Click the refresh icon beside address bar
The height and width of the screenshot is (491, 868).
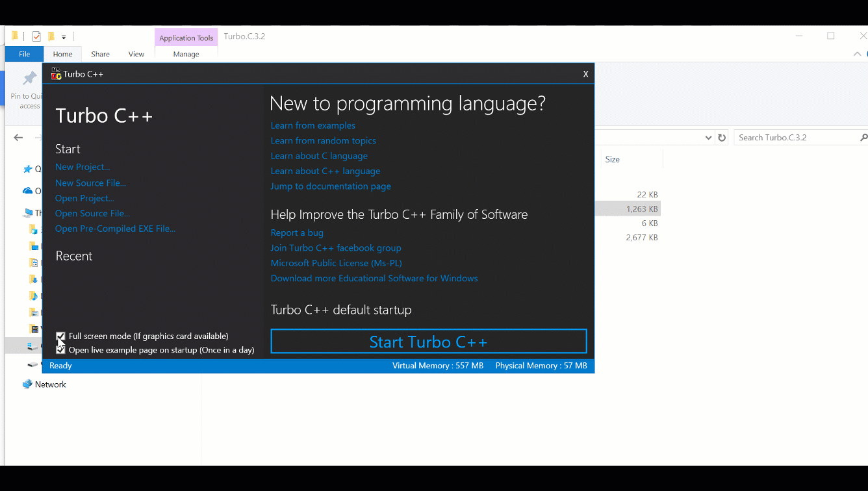click(721, 138)
